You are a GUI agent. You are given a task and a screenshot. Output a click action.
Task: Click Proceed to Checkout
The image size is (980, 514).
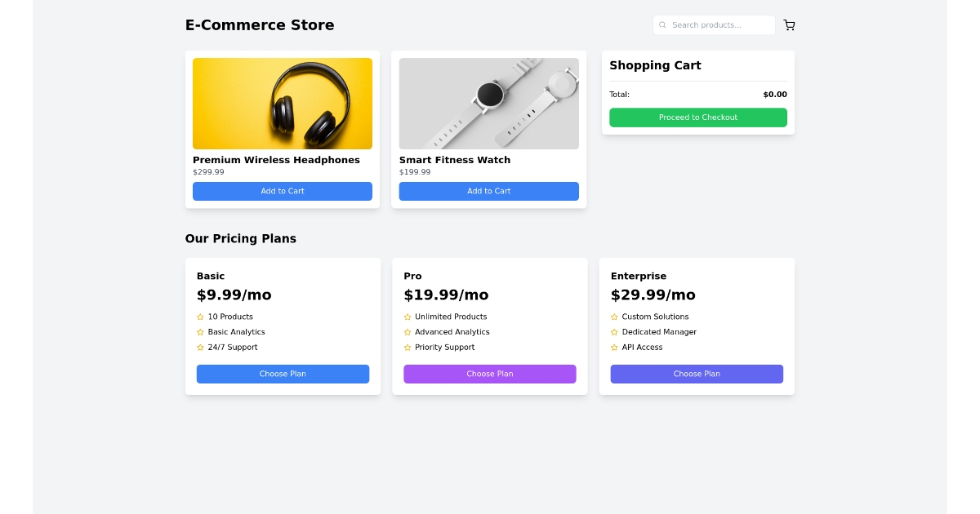click(x=697, y=117)
